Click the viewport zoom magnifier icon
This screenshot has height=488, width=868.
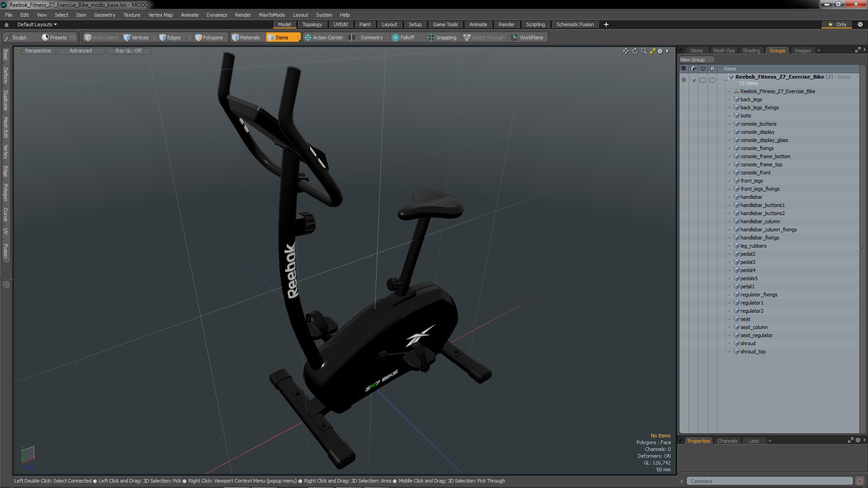click(644, 51)
